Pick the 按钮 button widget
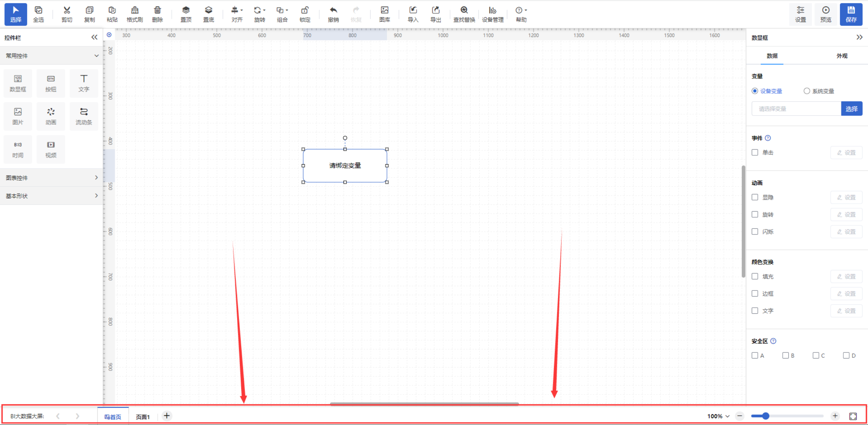The image size is (868, 425). tap(51, 83)
